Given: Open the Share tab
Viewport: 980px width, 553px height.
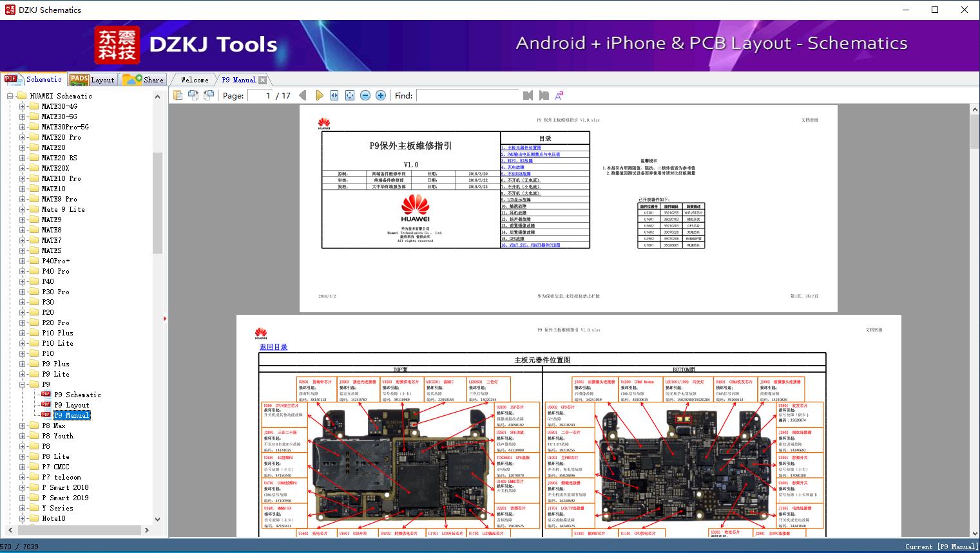Looking at the screenshot, I should click(x=144, y=80).
